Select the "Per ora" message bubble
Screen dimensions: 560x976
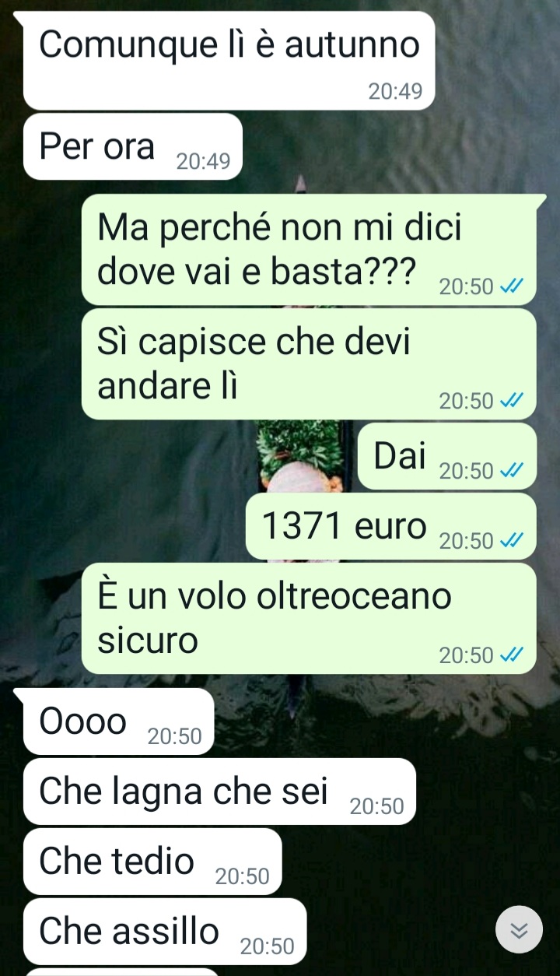[133, 146]
